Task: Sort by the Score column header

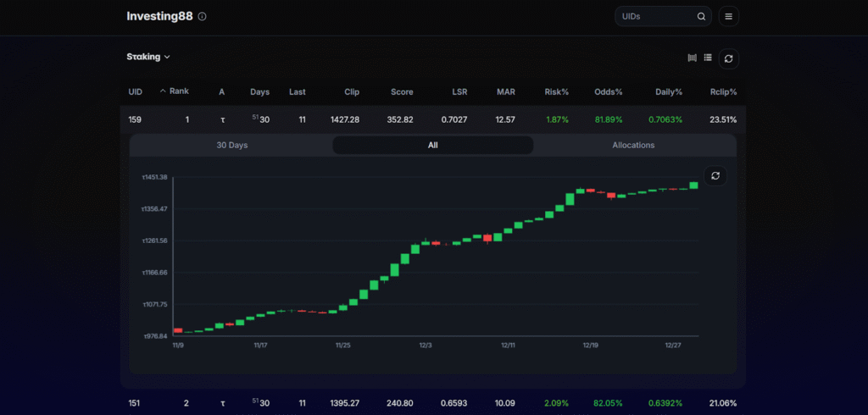Action: (402, 91)
